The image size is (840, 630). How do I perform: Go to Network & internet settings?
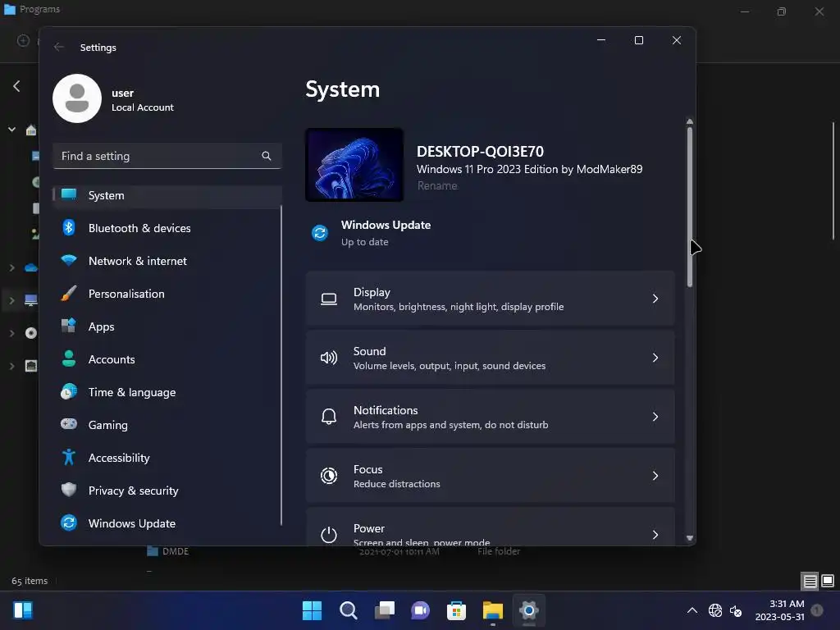167,261
